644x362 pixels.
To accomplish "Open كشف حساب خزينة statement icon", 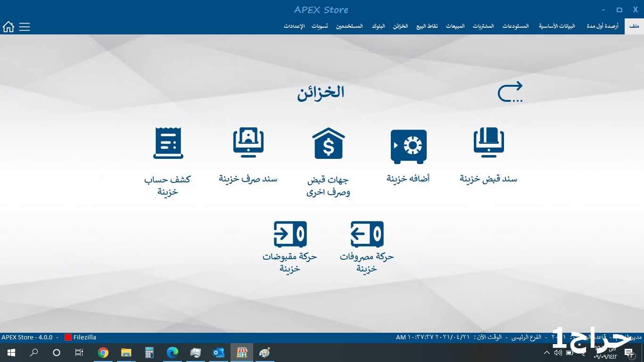I will (168, 143).
